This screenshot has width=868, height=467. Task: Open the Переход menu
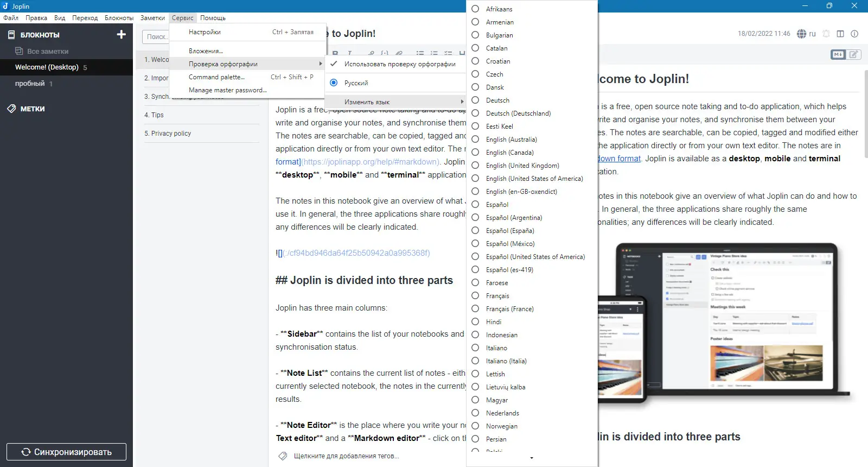point(85,18)
